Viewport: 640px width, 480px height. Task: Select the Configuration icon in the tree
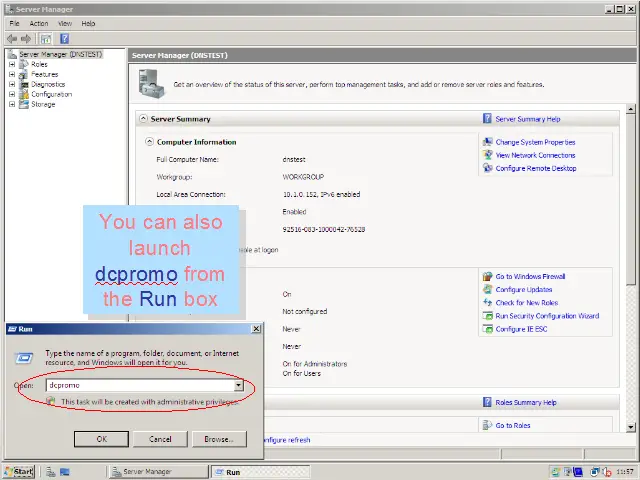click(x=24, y=94)
